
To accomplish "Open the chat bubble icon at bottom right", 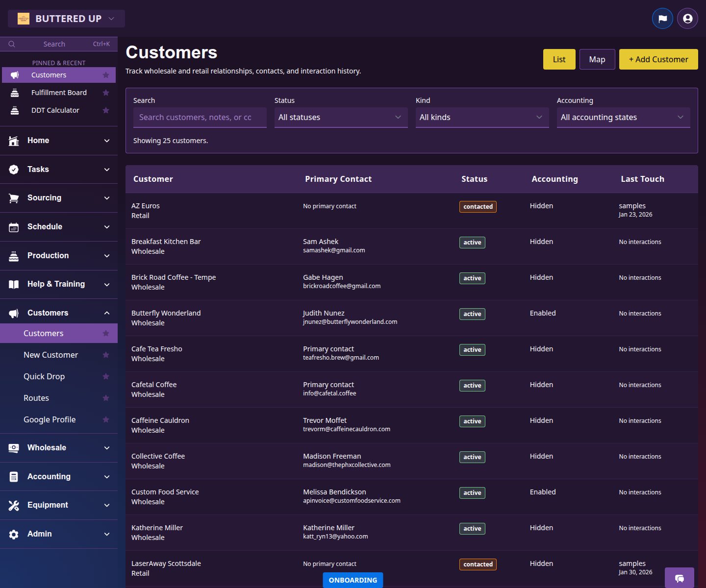I will pyautogui.click(x=680, y=578).
